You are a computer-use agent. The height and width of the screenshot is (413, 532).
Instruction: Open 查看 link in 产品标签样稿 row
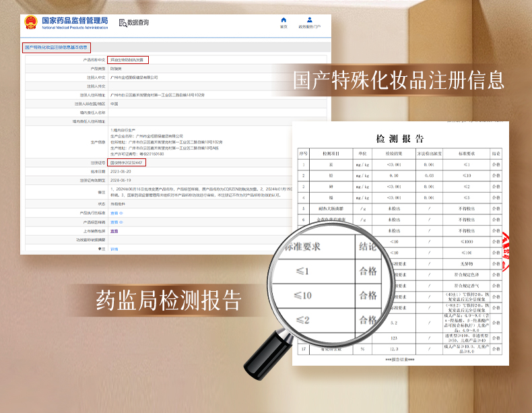(114, 222)
